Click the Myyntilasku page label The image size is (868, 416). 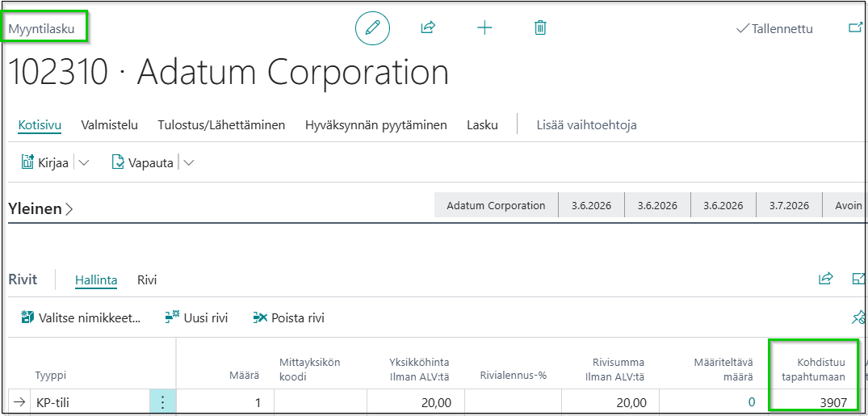click(41, 29)
